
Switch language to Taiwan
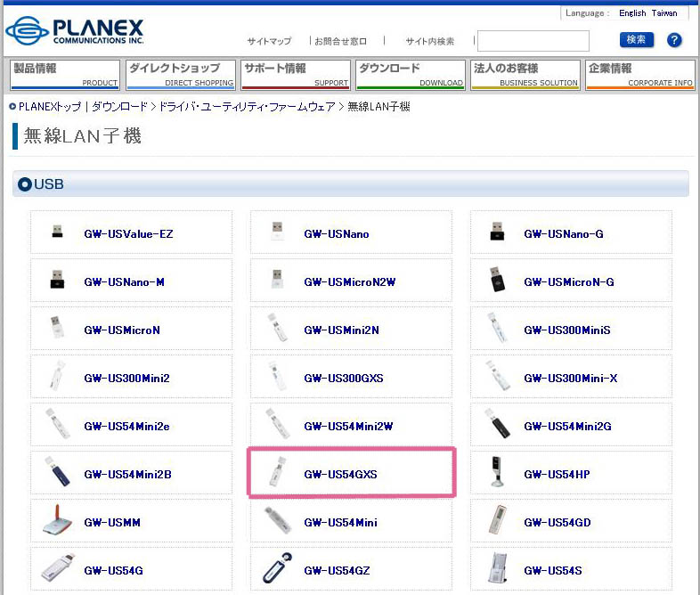664,13
